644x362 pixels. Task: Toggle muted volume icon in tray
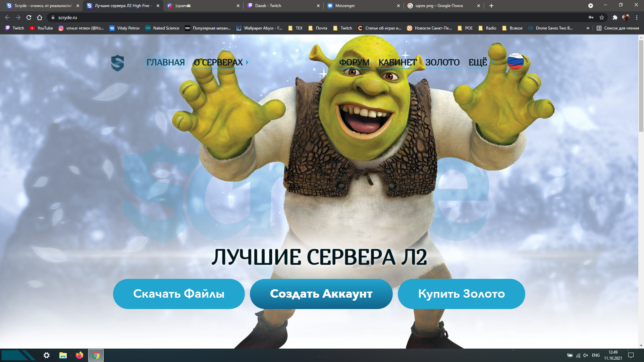(586, 355)
